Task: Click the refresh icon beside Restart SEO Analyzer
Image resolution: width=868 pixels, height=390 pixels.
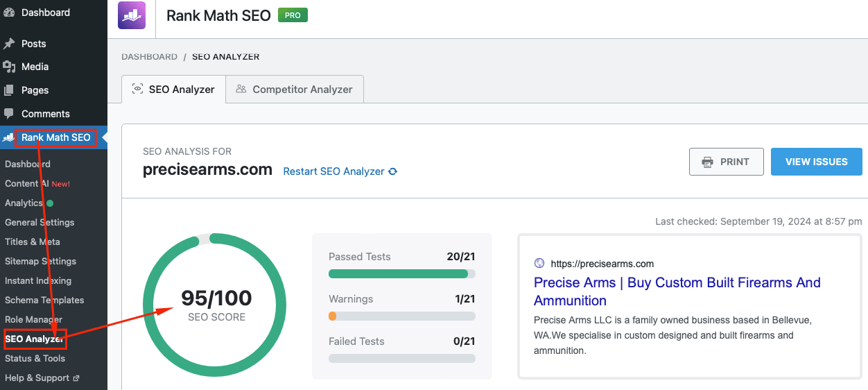Action: 393,171
